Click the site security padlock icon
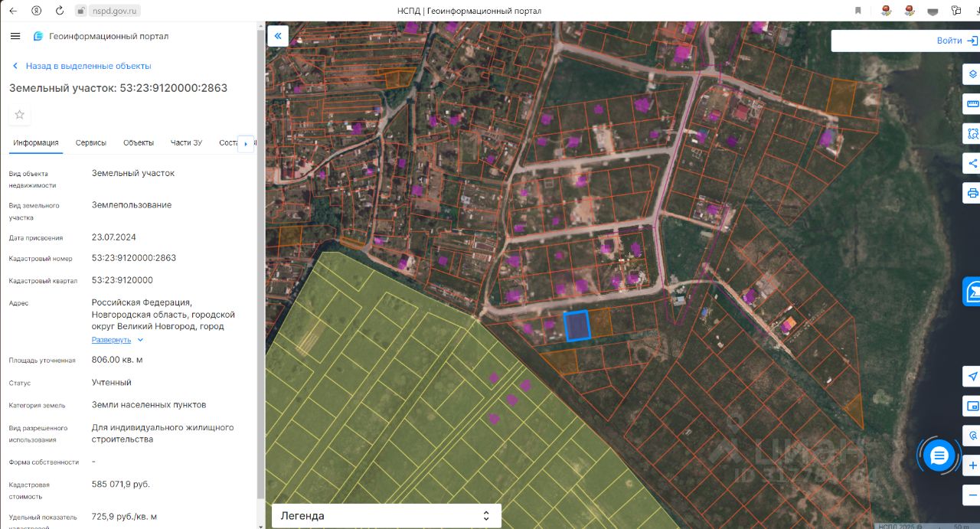 click(x=81, y=11)
